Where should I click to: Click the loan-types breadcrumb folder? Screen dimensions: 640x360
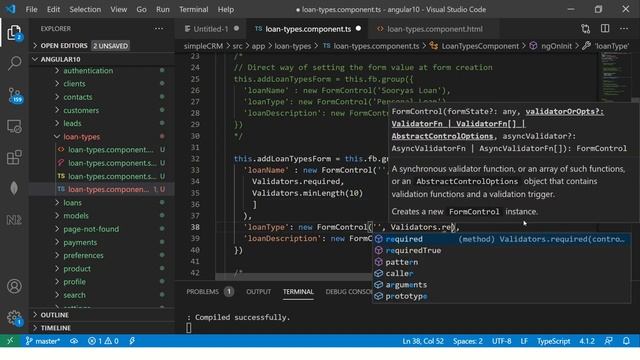pyautogui.click(x=292, y=46)
